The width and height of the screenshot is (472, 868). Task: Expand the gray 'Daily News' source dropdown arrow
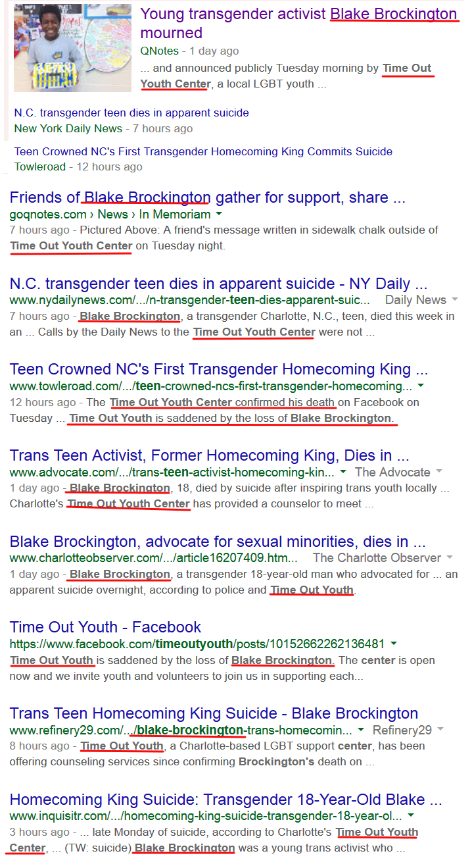(454, 300)
